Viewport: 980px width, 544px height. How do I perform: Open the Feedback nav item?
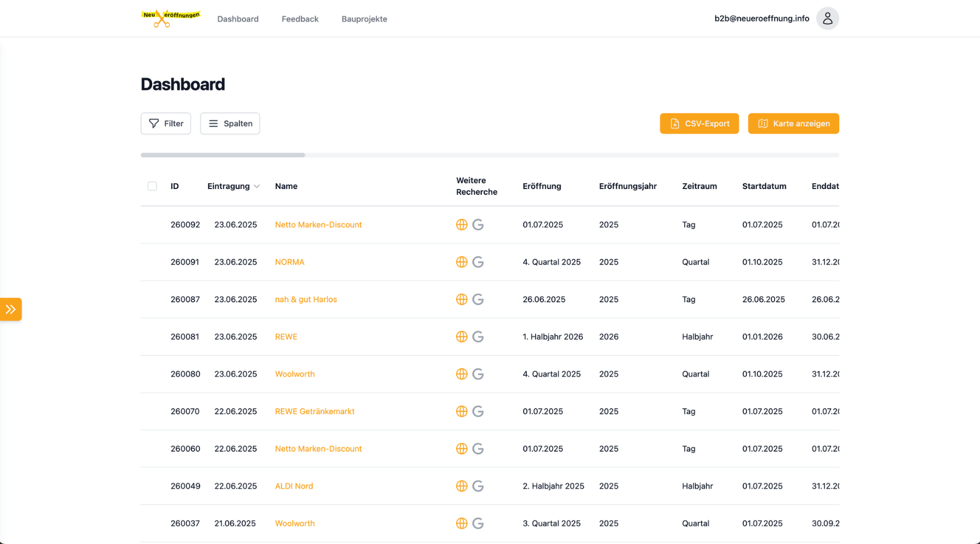[x=300, y=19]
